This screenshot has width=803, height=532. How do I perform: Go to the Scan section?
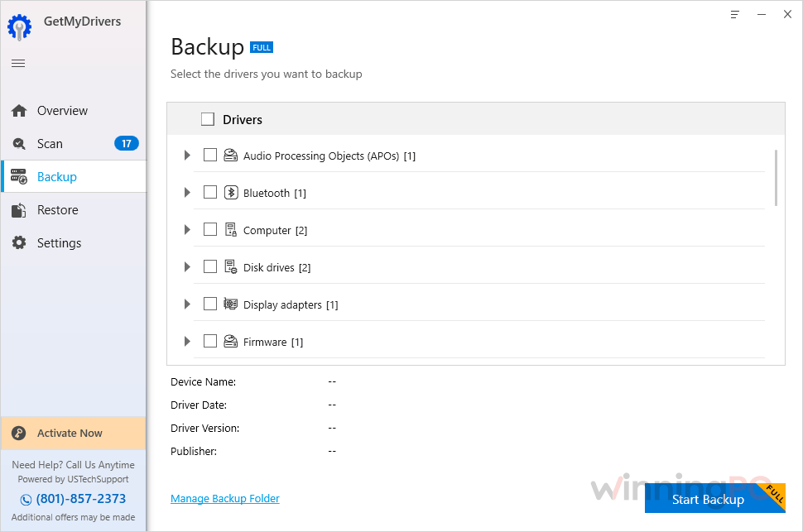point(74,144)
